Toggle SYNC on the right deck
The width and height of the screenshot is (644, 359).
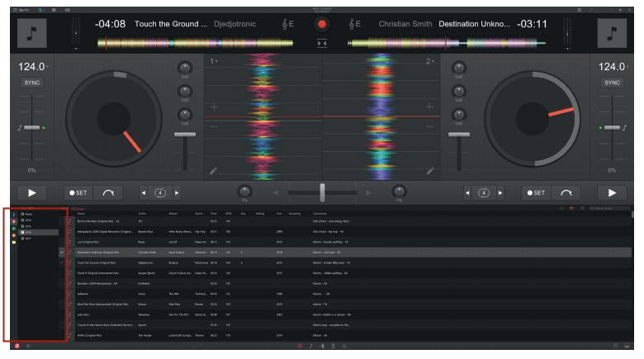tap(612, 83)
